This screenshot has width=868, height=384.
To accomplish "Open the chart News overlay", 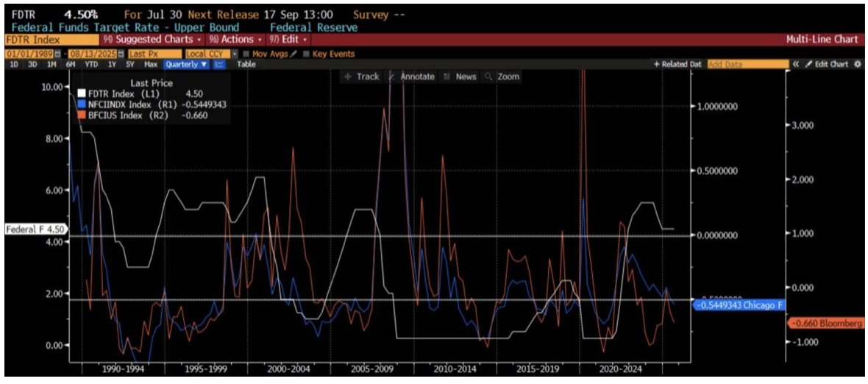I will coord(460,77).
